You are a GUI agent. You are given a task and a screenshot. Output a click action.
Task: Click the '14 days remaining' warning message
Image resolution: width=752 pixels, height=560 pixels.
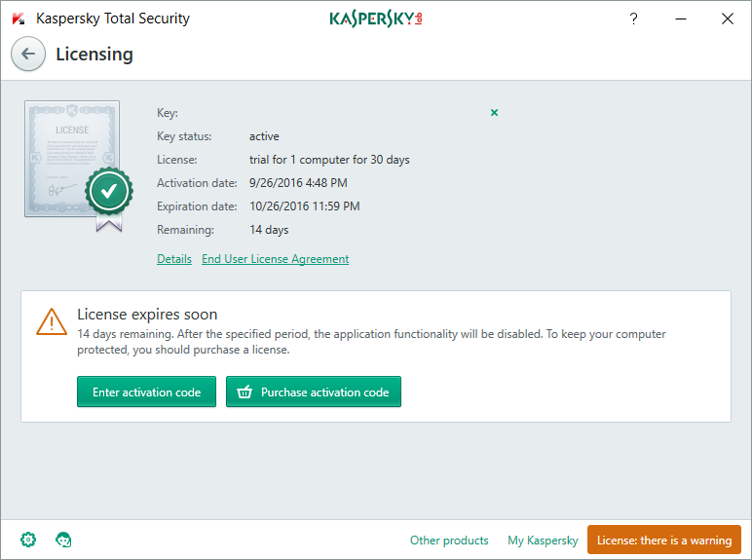click(371, 342)
